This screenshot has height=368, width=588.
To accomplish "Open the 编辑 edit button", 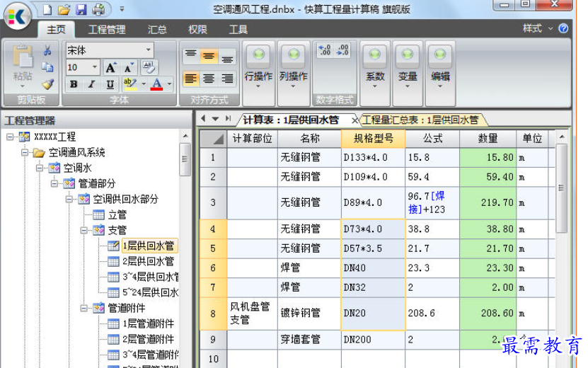I will click(440, 74).
